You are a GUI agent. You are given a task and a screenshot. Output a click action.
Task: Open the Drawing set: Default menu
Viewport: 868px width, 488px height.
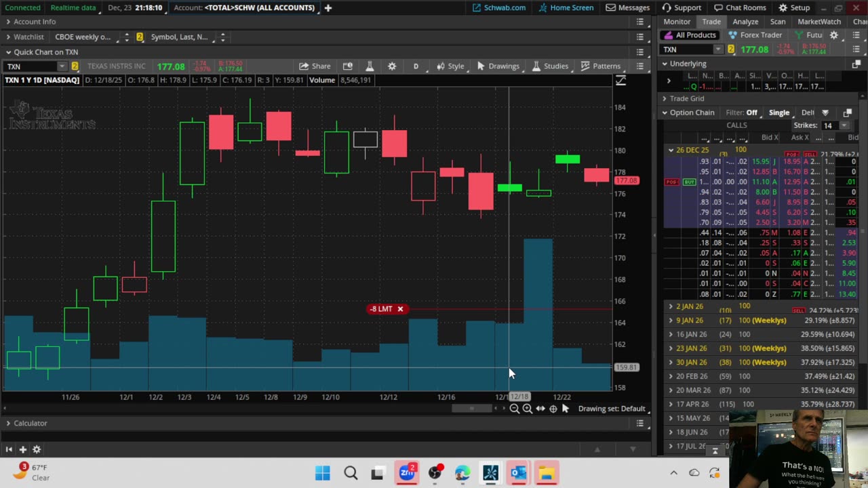click(x=612, y=409)
